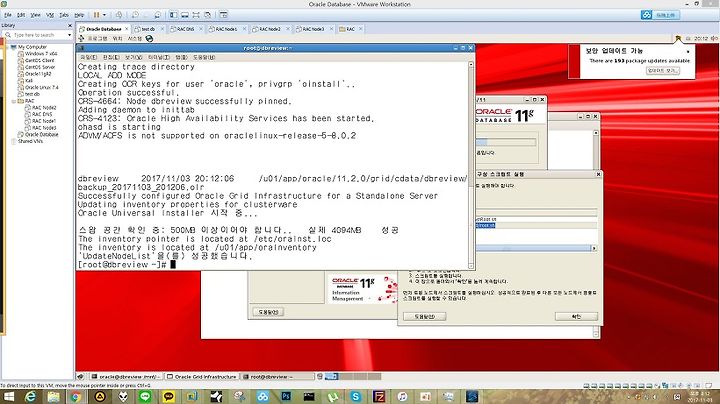Click the confirm (확인) button in script dialog

click(x=576, y=316)
